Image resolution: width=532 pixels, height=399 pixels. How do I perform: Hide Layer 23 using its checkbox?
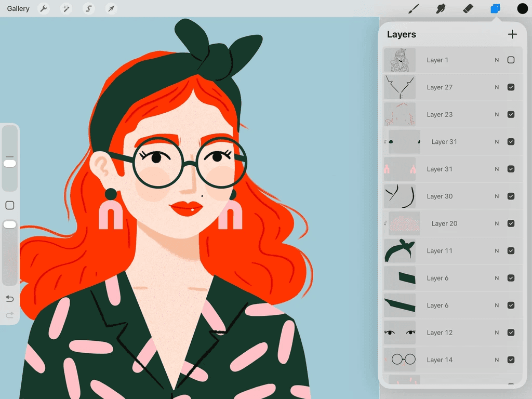point(511,114)
